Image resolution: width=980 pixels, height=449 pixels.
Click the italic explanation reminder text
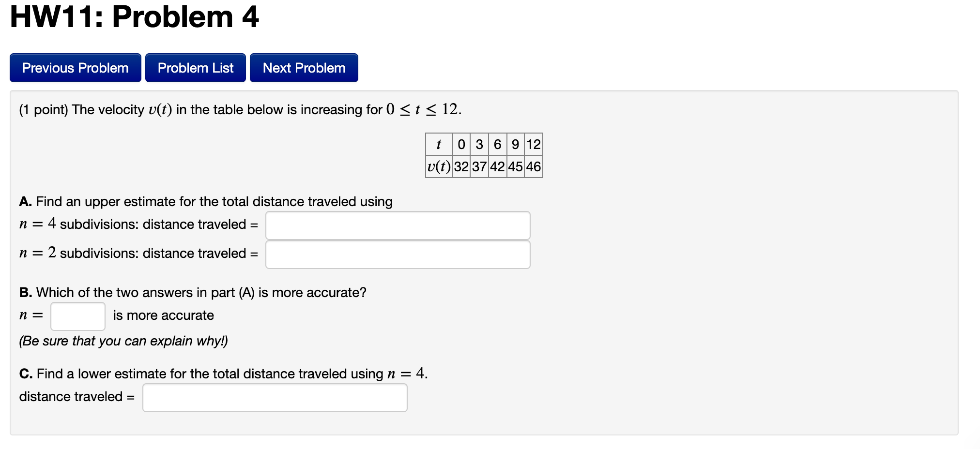(124, 341)
